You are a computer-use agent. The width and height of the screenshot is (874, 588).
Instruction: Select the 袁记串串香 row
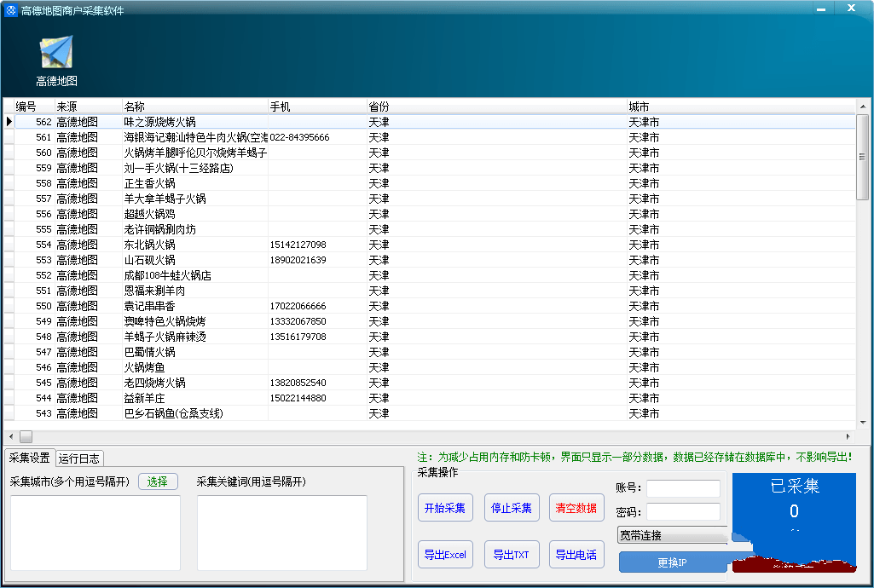coord(435,306)
